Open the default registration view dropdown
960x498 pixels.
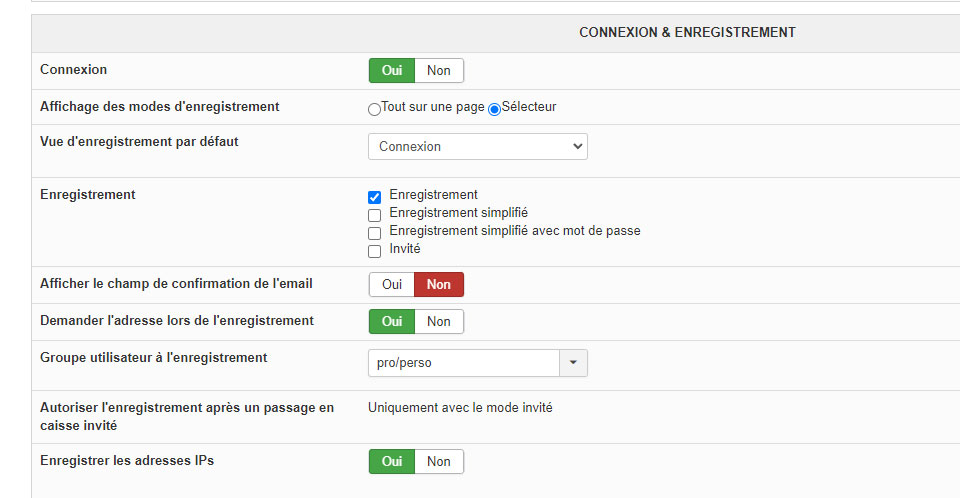(478, 147)
